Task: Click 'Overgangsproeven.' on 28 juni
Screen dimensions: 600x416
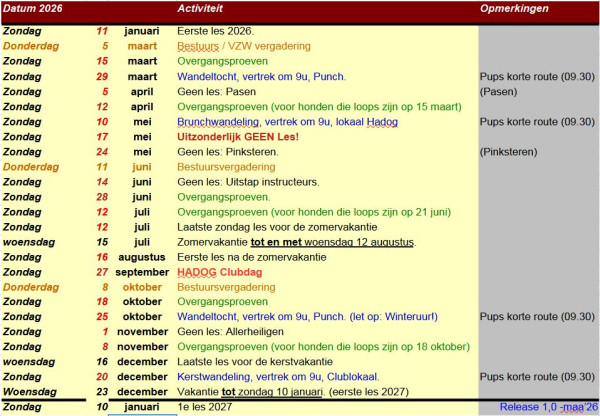Action: tap(223, 197)
